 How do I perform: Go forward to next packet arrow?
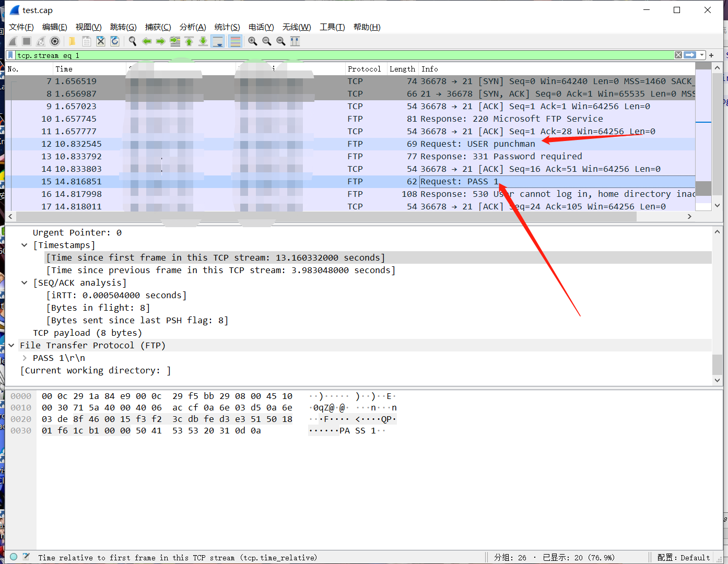click(x=161, y=41)
